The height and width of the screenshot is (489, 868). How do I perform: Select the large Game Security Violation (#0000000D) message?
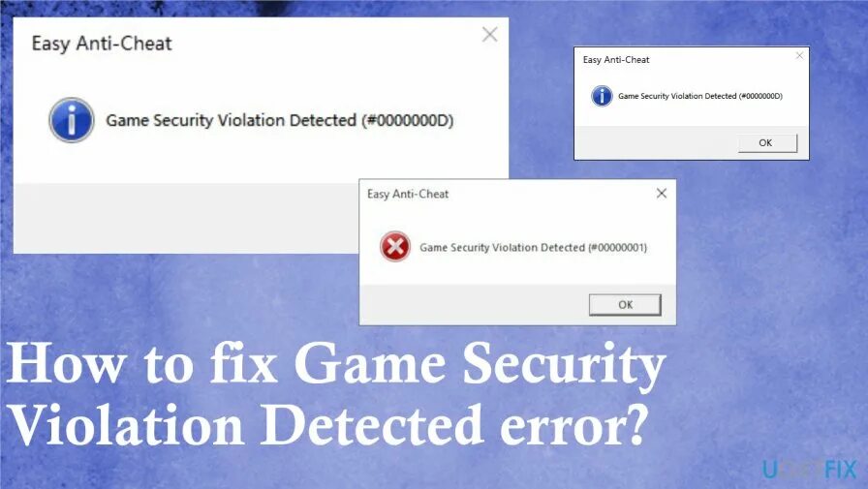coord(280,121)
